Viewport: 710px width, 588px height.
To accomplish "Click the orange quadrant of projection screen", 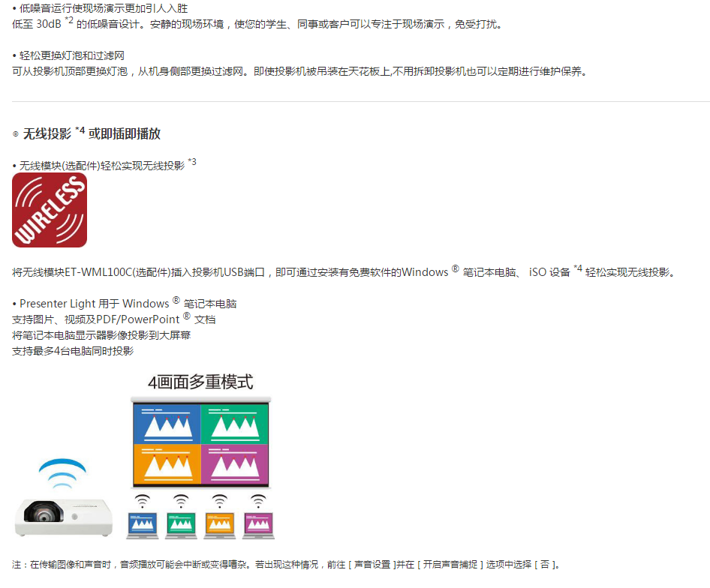I will (x=166, y=463).
